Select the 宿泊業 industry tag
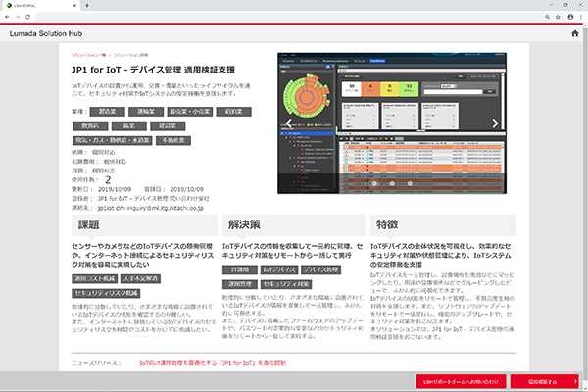Image resolution: width=588 pixels, height=392 pixels. [233, 112]
